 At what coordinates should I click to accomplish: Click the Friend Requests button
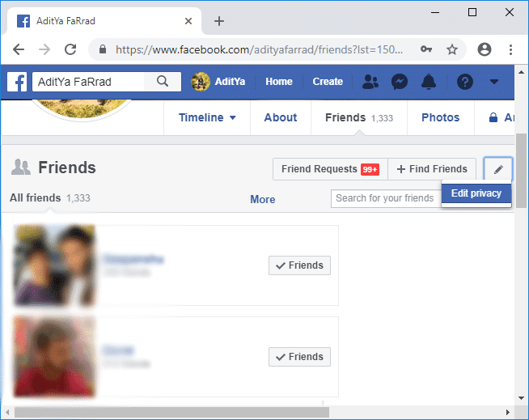[x=330, y=169]
